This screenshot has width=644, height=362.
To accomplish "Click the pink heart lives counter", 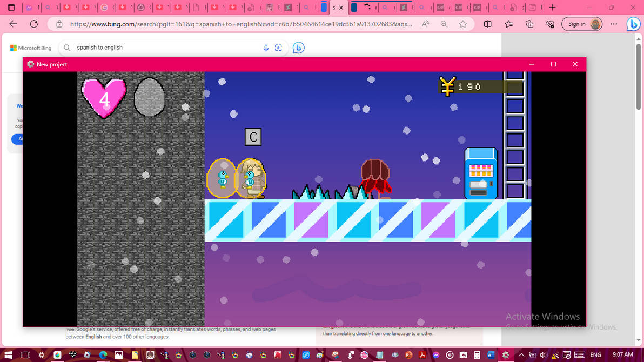I will click(x=104, y=97).
